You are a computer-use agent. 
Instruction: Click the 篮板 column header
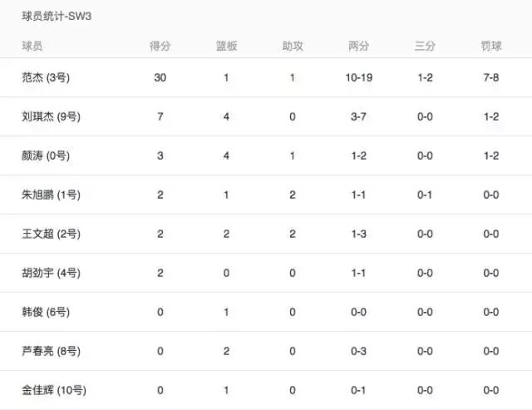click(226, 47)
